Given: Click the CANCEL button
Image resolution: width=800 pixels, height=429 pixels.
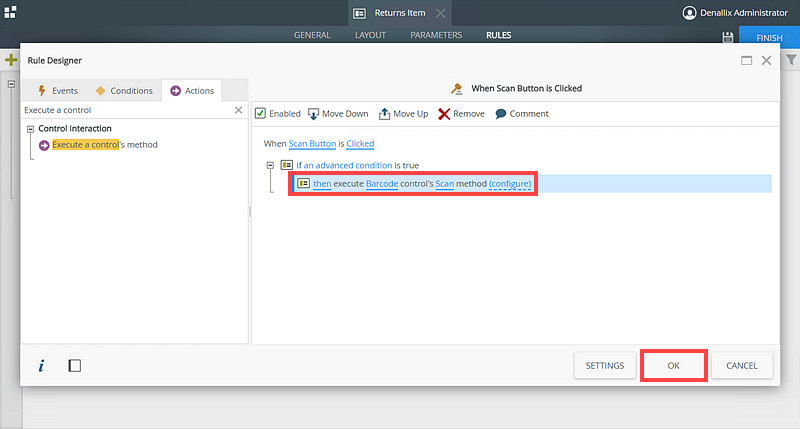Looking at the screenshot, I should (742, 366).
